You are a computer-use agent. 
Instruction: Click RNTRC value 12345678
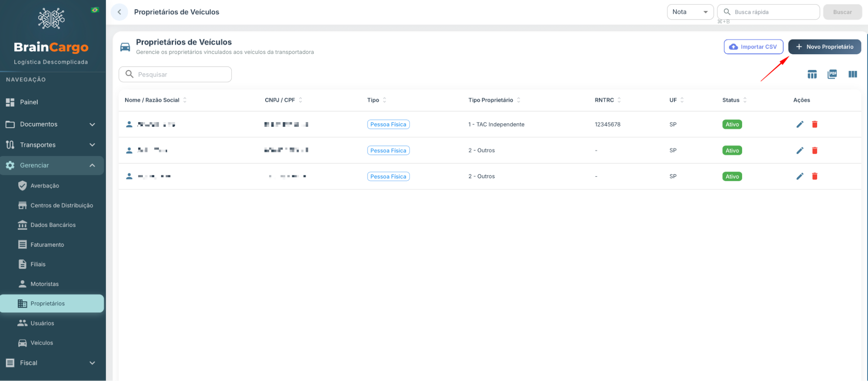click(607, 124)
